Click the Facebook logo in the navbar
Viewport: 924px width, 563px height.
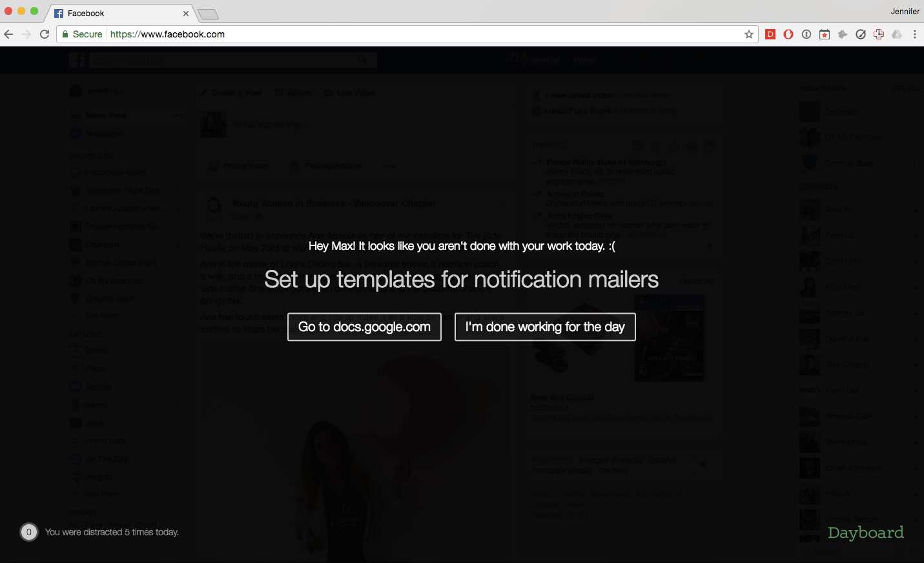click(77, 59)
